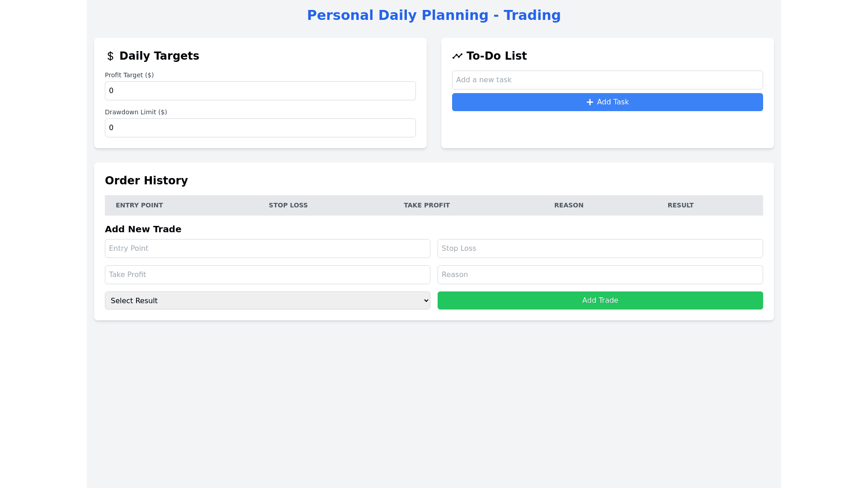Click the RESULT column header

(x=680, y=205)
